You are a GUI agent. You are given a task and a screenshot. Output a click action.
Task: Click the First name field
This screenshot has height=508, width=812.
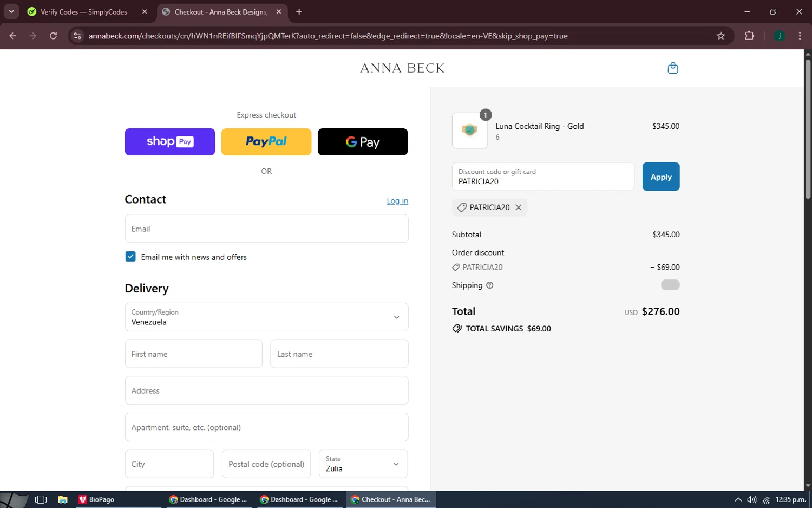[193, 354]
